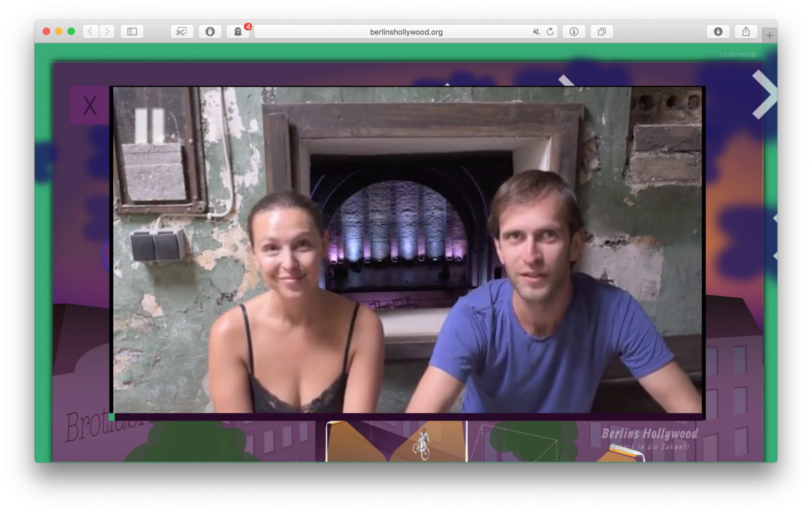Unmute the tab audio icon
This screenshot has height=512, width=812.
click(536, 31)
